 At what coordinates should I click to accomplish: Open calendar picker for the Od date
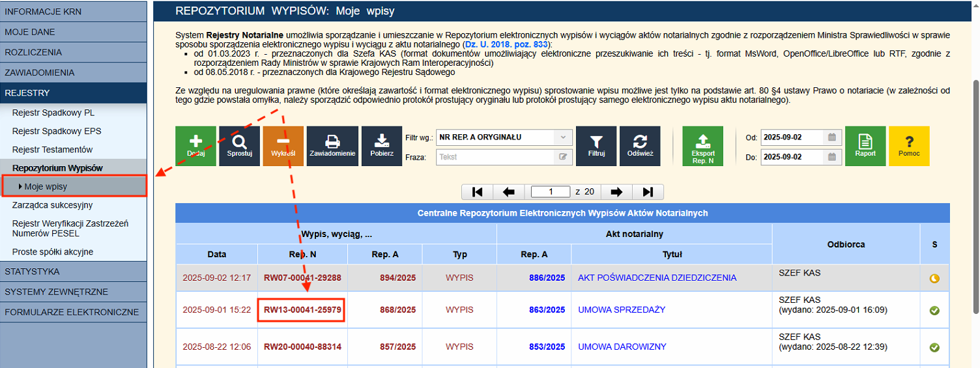(x=831, y=137)
